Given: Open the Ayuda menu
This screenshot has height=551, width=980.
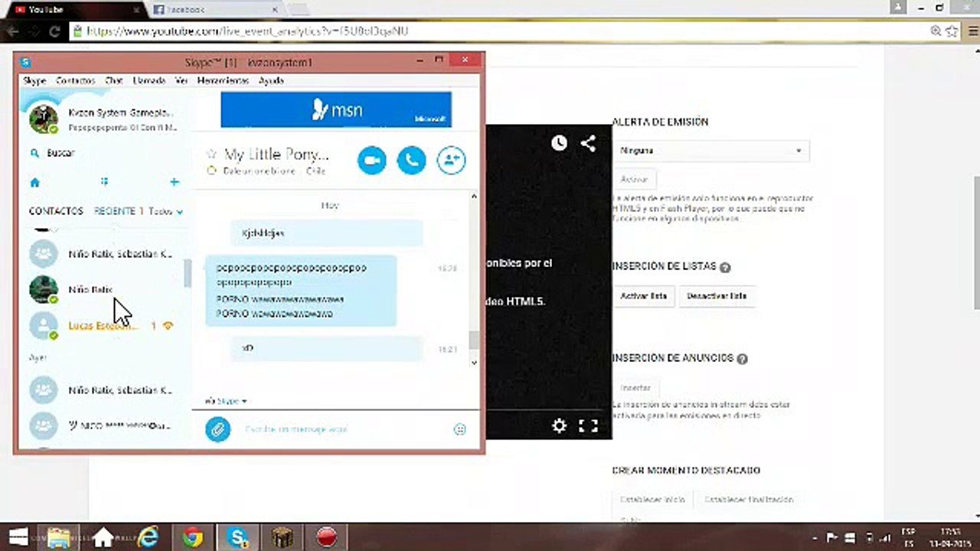Looking at the screenshot, I should click(271, 80).
